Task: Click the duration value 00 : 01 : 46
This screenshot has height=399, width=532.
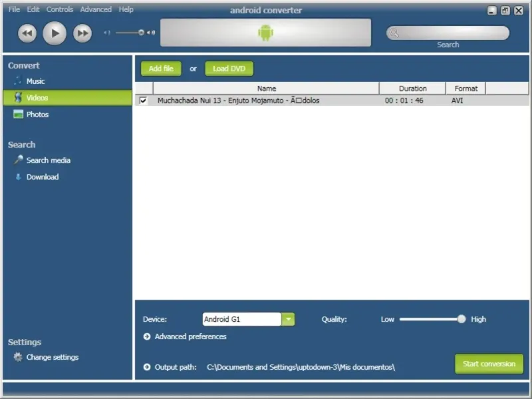Action: pos(404,100)
